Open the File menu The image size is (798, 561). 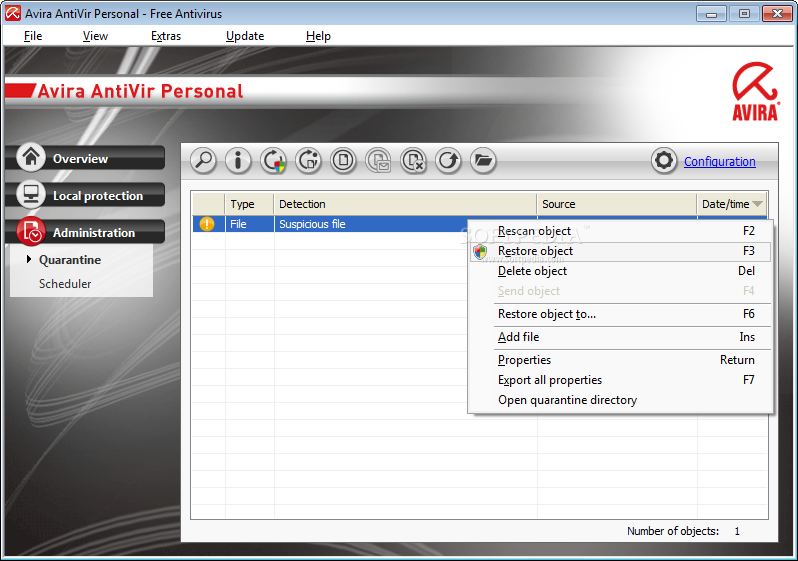pos(33,36)
